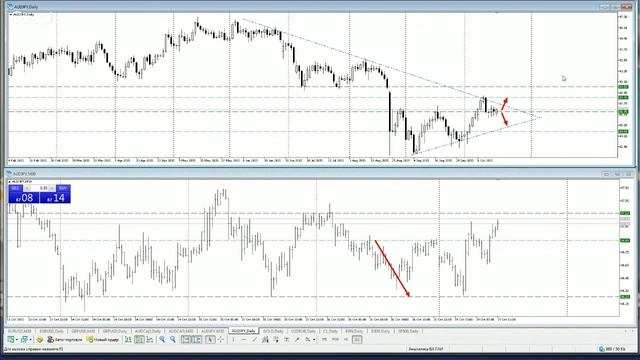Select the horizontal line drawing tool
Viewport: 640px width, 360px height.
point(244,339)
